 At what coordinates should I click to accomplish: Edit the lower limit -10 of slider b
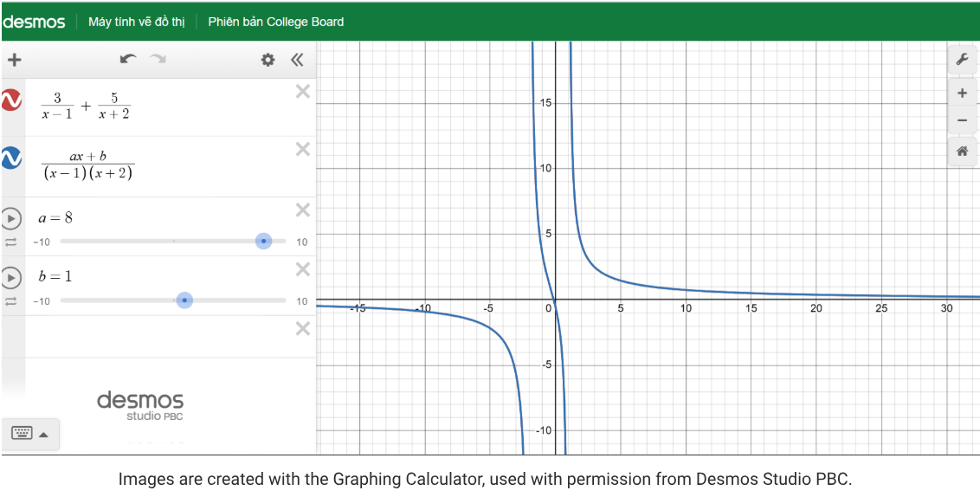pyautogui.click(x=42, y=301)
